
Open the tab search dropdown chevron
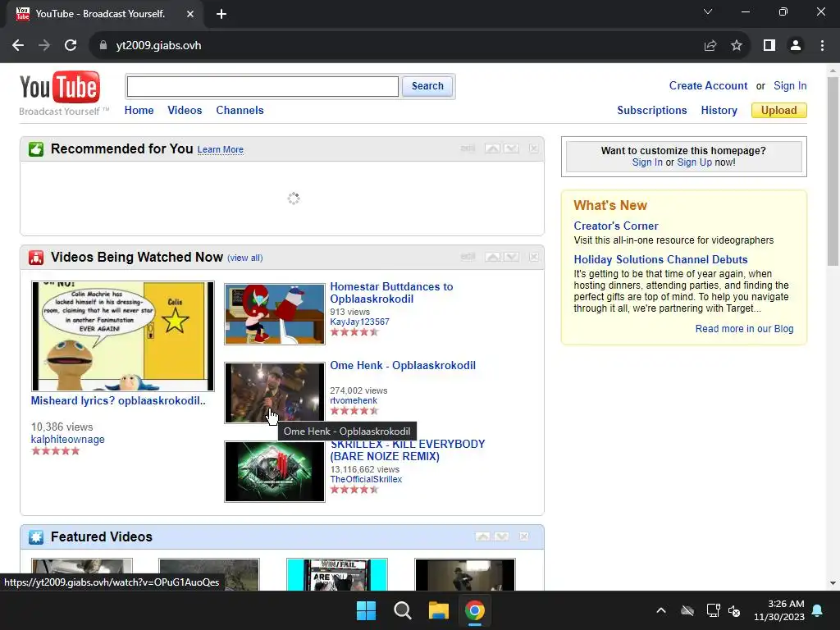[x=708, y=11]
